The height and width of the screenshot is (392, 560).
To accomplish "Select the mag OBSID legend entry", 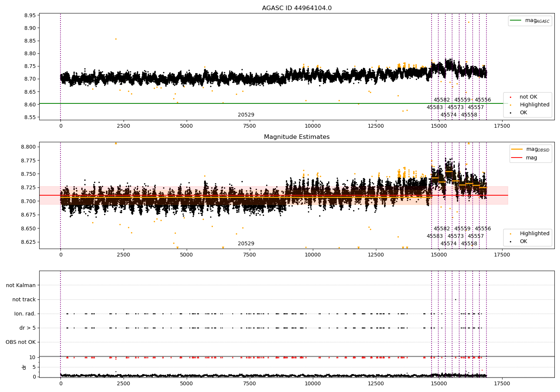I will click(x=531, y=149).
